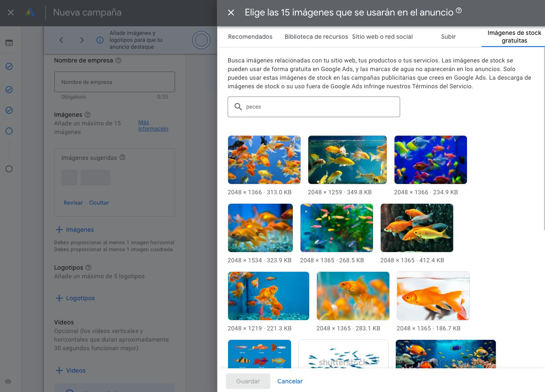Click the search magnifier icon

(x=238, y=107)
